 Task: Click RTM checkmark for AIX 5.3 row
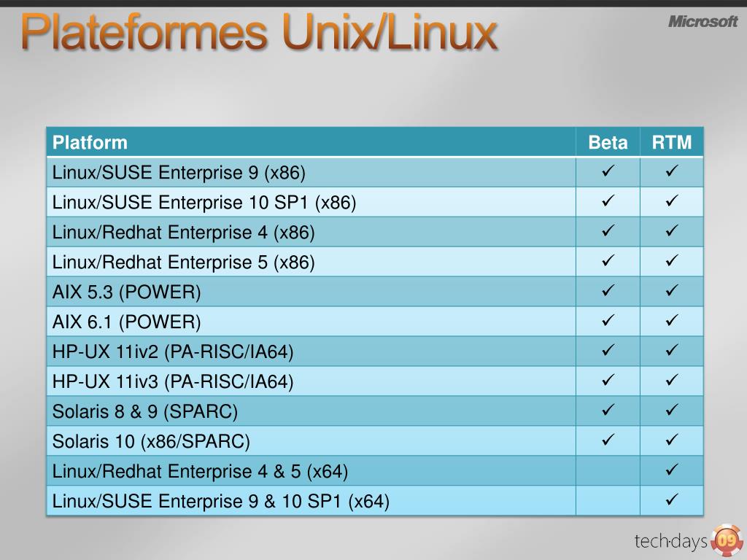[672, 290]
